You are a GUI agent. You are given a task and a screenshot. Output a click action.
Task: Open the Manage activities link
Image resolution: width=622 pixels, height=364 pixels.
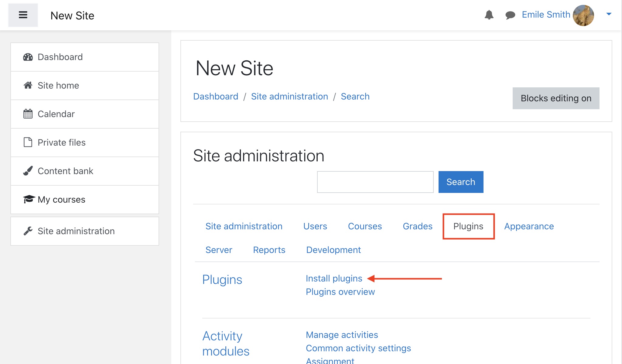coord(342,335)
